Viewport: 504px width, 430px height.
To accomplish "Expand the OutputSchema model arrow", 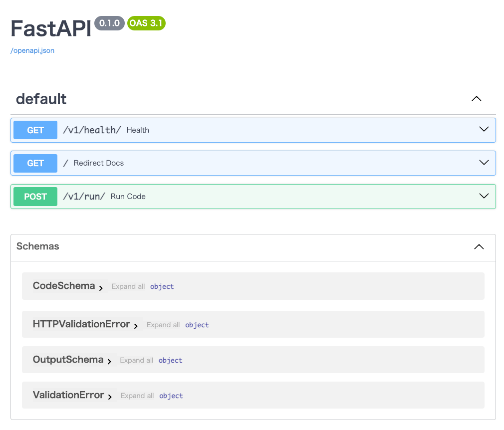I will tap(110, 362).
